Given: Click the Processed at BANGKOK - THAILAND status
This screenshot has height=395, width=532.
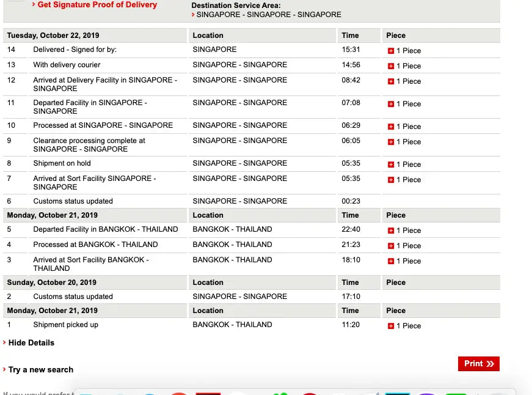Looking at the screenshot, I should [95, 245].
